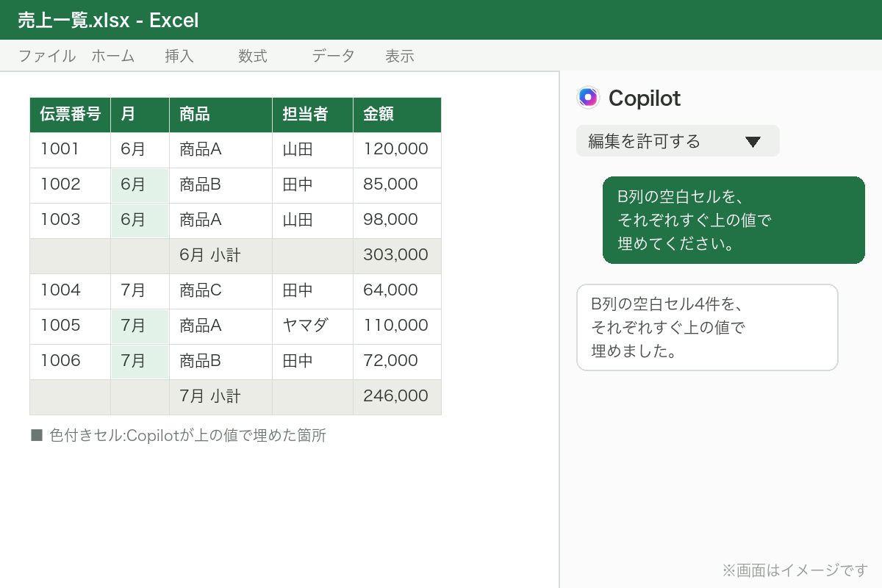Viewport: 882px width, 588px height.
Task: Click the Copilot panel heading text
Action: tap(645, 98)
